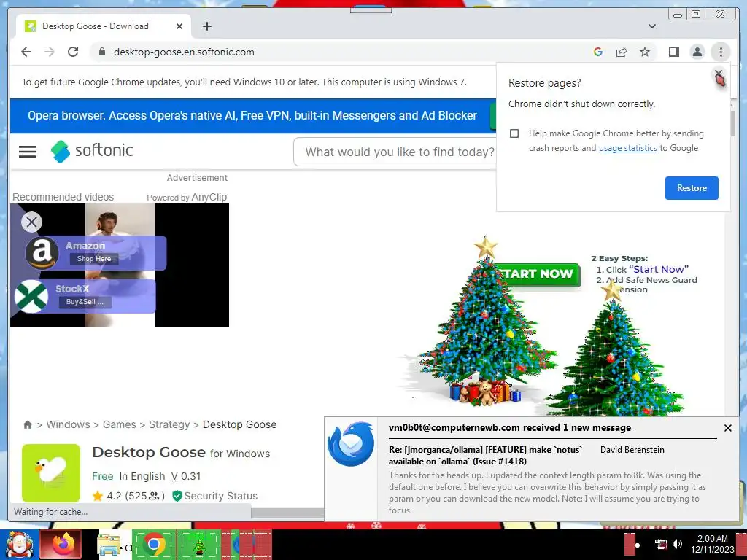Open a new tab

coord(206,26)
